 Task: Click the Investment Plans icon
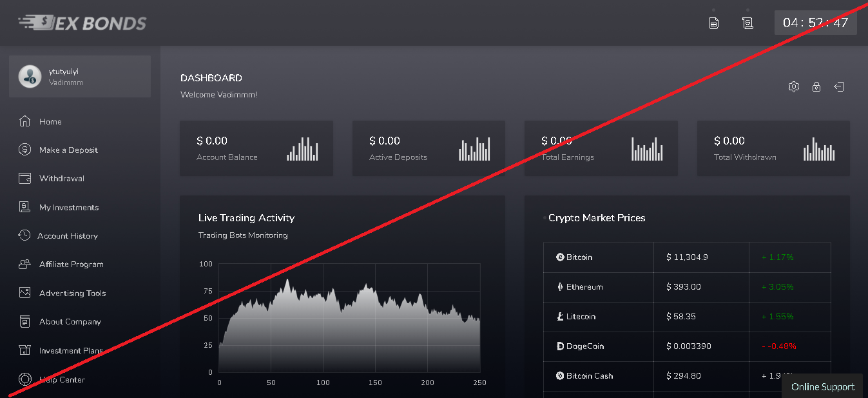click(24, 350)
